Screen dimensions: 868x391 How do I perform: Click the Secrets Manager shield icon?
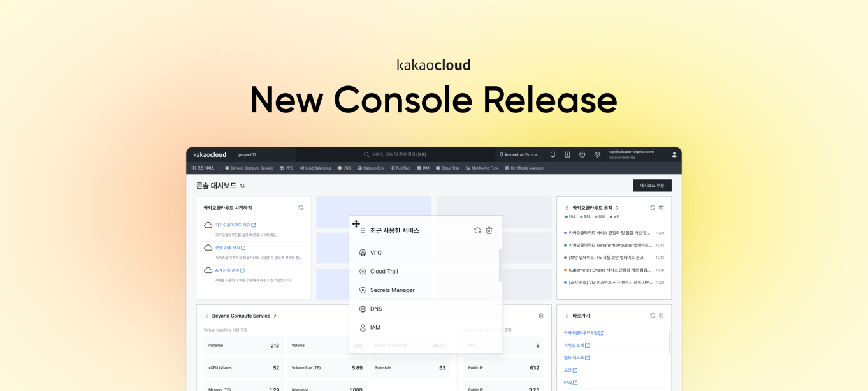tap(363, 290)
